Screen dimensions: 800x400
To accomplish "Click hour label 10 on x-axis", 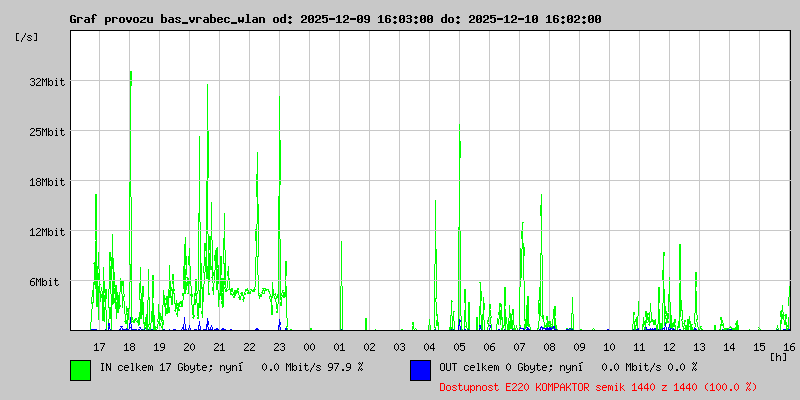I will [609, 347].
